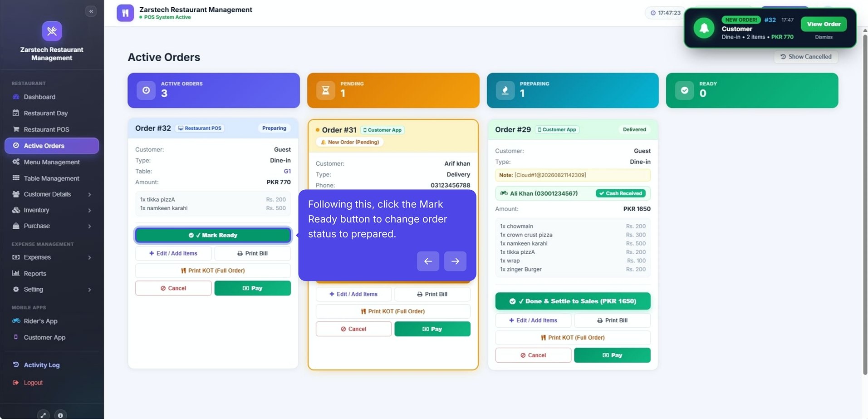Open the Activity Log
Screen dimensions: 868x419
pyautogui.click(x=52, y=365)
